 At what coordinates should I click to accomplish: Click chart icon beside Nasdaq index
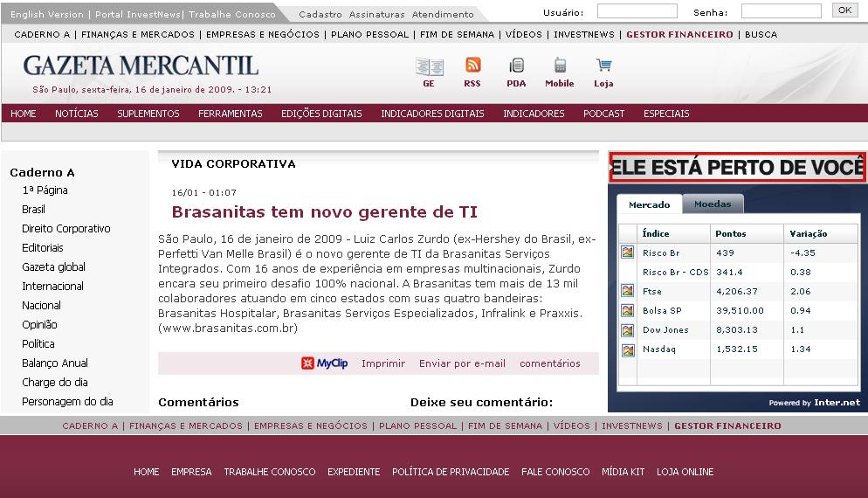tap(627, 349)
